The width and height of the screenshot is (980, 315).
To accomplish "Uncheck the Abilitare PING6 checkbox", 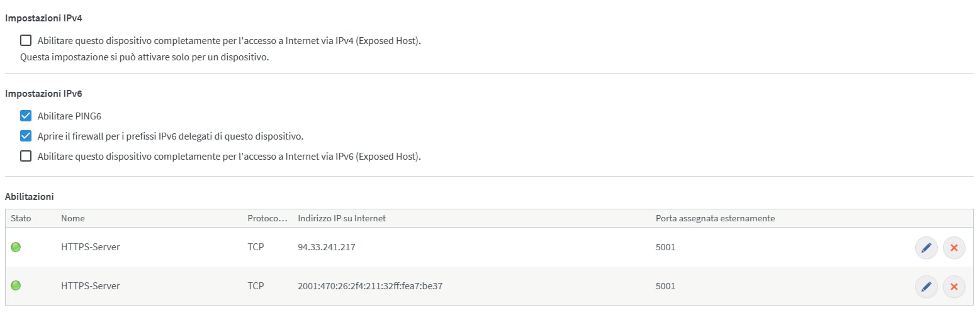I will (x=26, y=116).
